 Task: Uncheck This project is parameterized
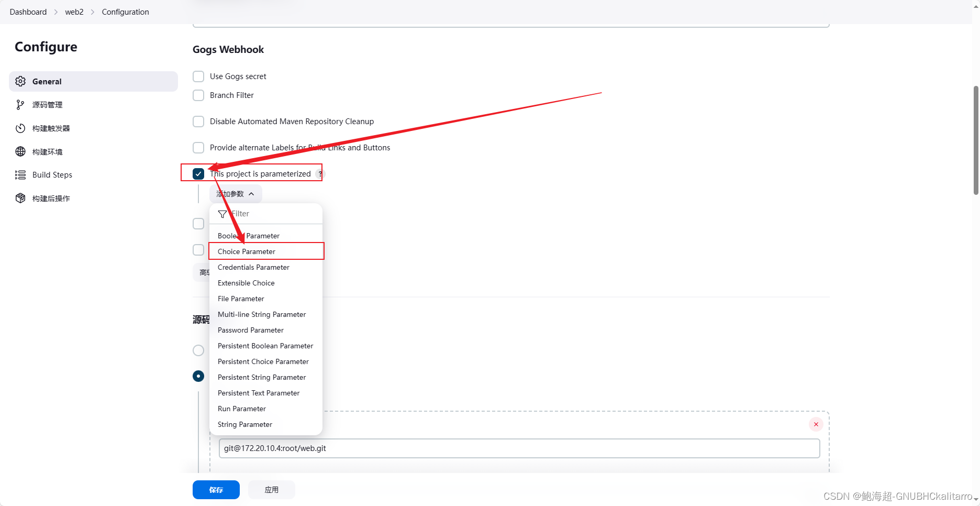[198, 174]
